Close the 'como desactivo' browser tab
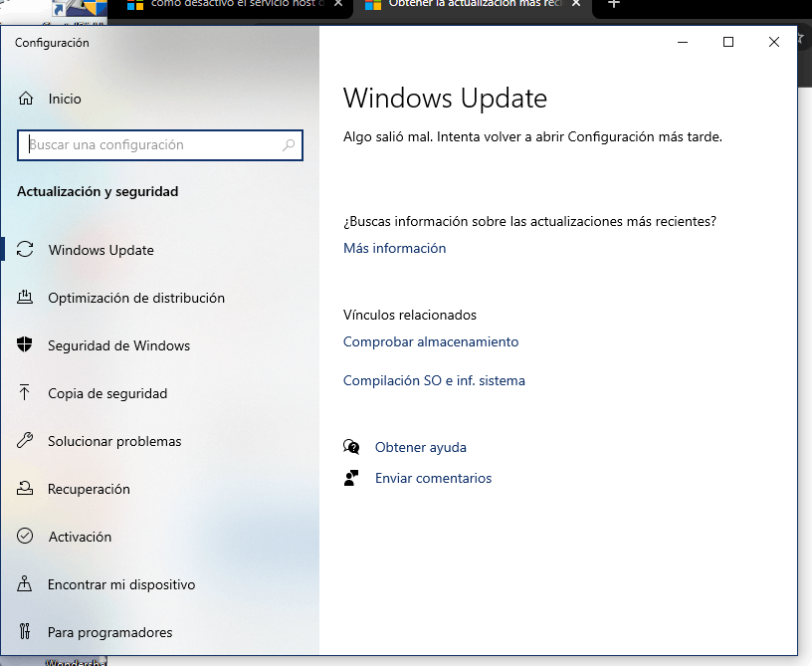 tap(338, 4)
